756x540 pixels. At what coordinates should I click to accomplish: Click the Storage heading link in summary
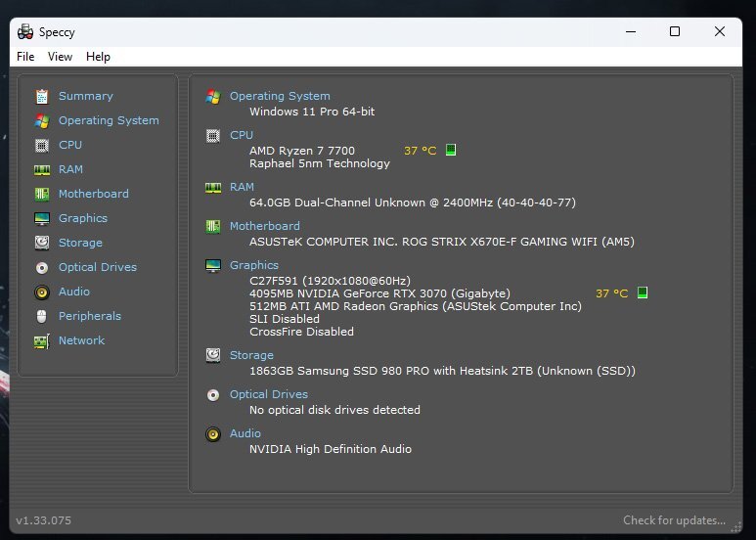click(x=251, y=355)
